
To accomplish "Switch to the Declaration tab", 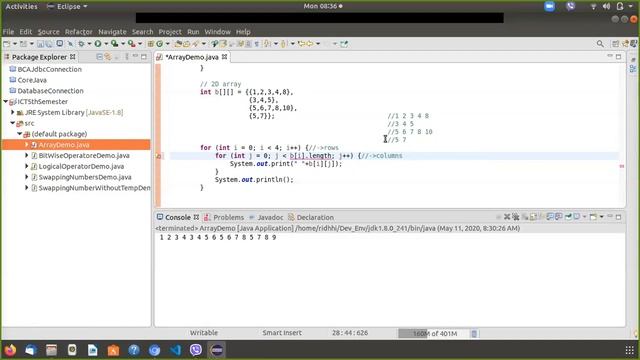I will [311, 217].
